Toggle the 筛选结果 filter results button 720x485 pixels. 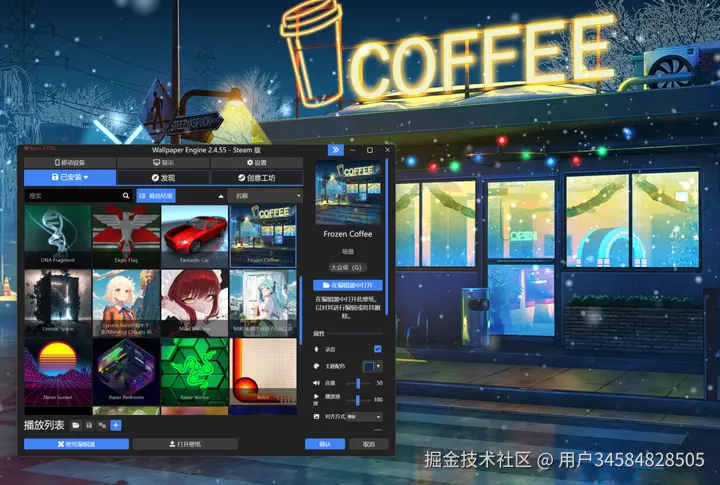[156, 196]
